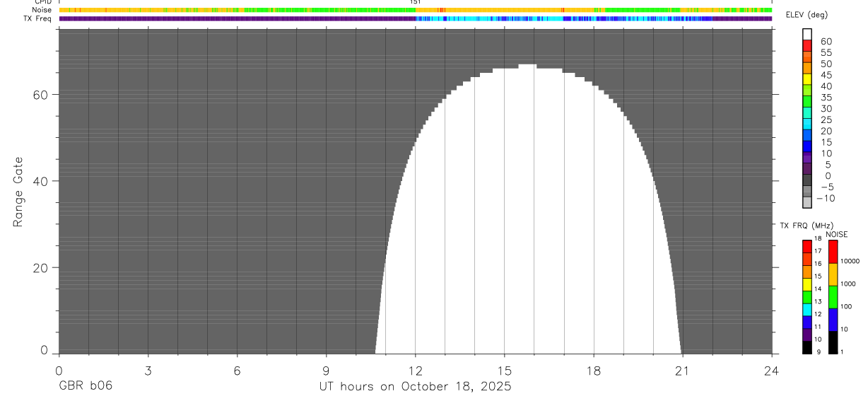Click the 'ELEV (deg)' legend title
This screenshot has height=401, width=868.
(x=808, y=16)
